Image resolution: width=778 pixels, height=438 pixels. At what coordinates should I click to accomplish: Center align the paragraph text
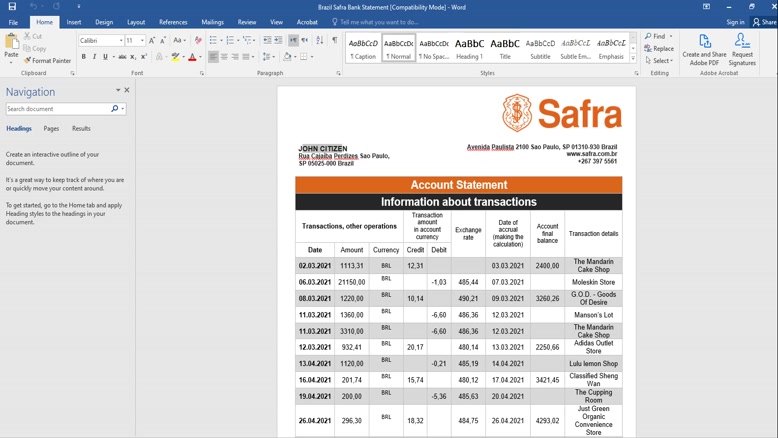tap(226, 57)
